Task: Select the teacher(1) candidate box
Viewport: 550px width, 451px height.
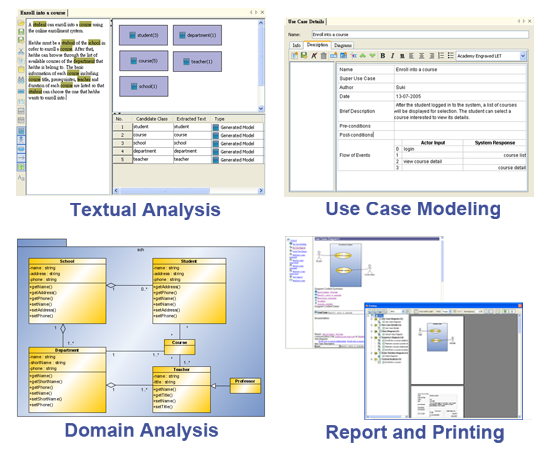Action: click(197, 61)
